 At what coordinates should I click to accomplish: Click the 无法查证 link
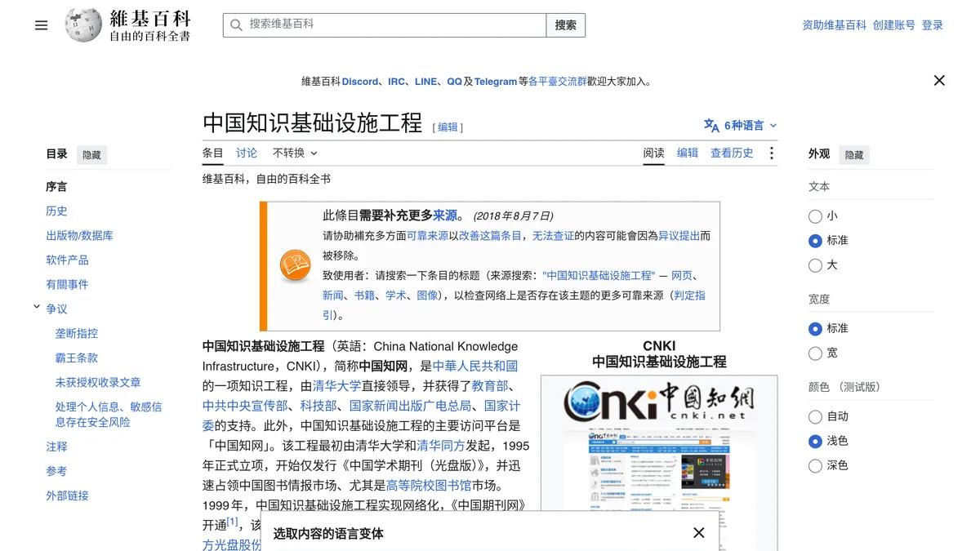553,235
